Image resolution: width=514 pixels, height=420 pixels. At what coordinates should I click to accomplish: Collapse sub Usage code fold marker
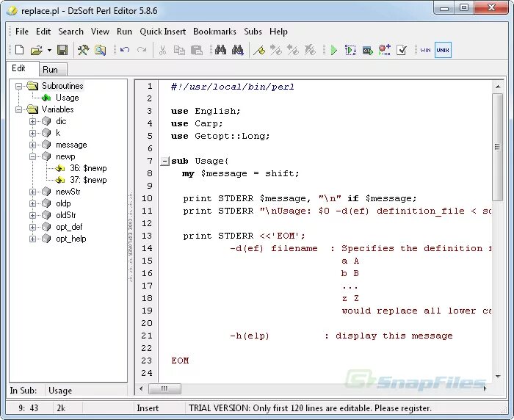164,161
